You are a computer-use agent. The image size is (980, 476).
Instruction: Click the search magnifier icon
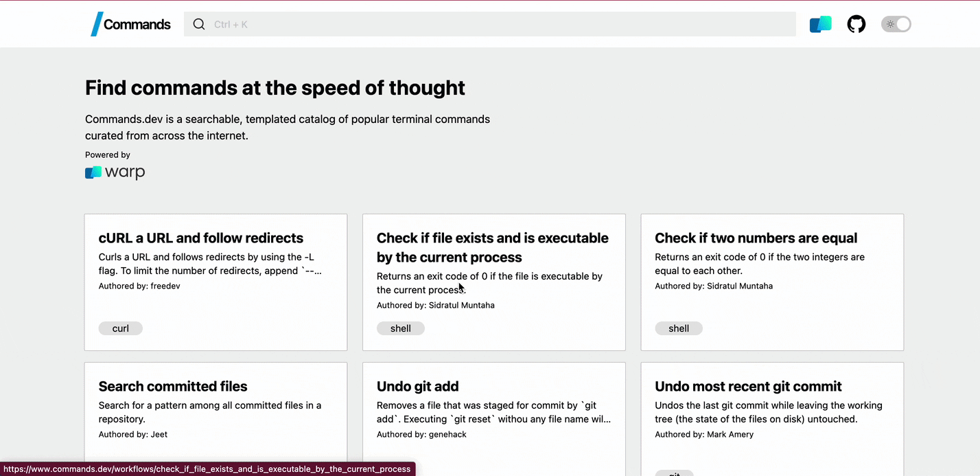coord(199,24)
